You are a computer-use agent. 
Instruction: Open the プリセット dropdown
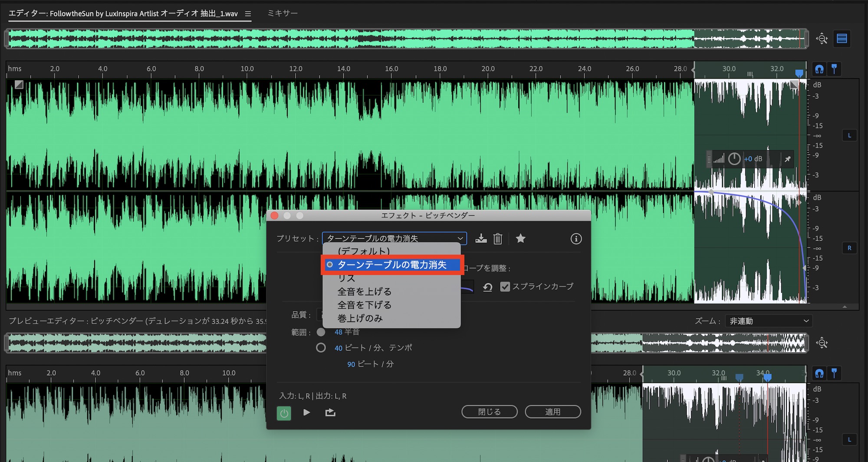point(394,238)
